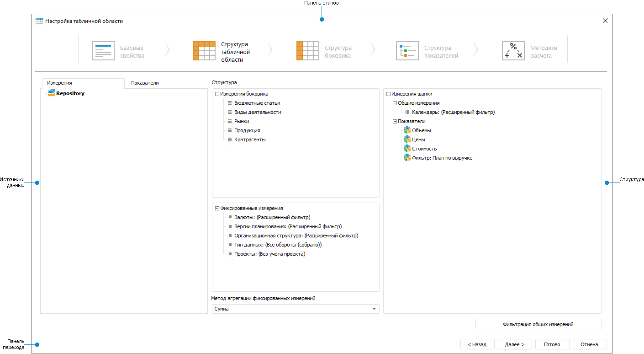Click the Контрагенты dimension icon
The height and width of the screenshot is (354, 644).
click(230, 139)
